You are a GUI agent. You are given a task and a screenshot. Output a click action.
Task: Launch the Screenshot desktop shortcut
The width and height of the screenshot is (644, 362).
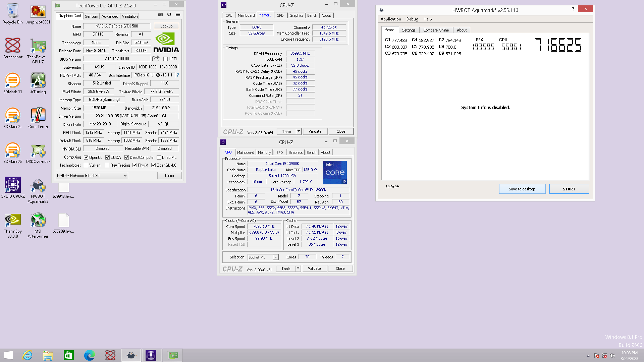click(x=13, y=48)
